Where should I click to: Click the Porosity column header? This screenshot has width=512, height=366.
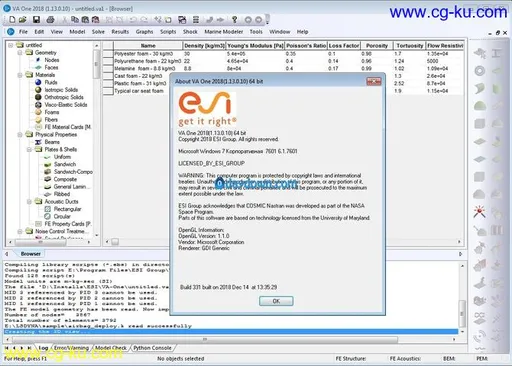[x=377, y=46]
